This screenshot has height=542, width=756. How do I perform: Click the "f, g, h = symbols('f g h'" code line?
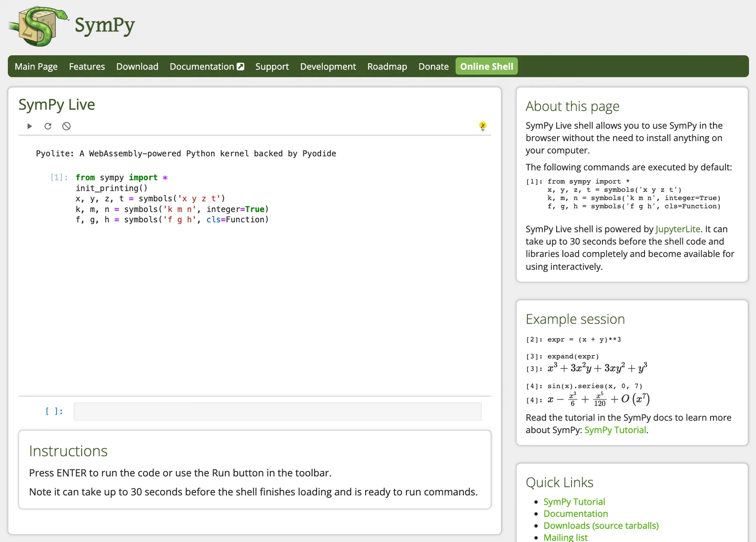click(x=172, y=220)
